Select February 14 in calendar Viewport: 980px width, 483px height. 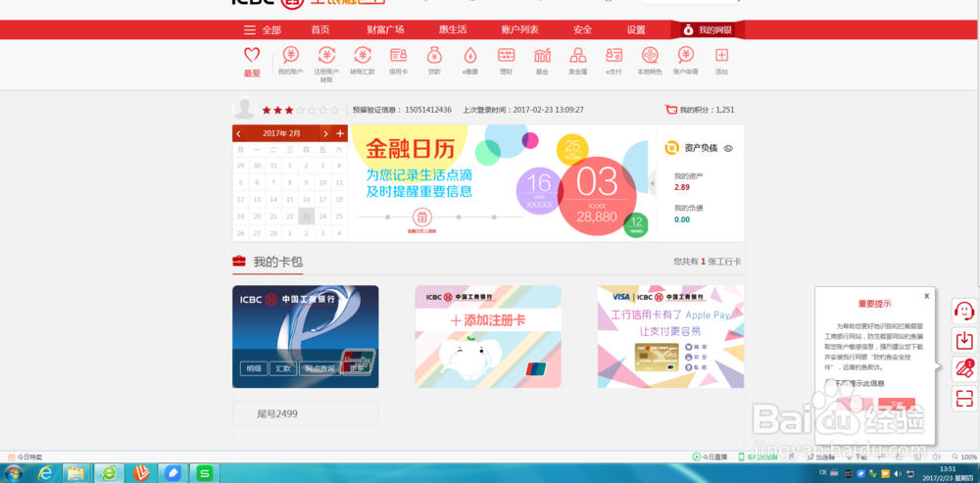273,199
